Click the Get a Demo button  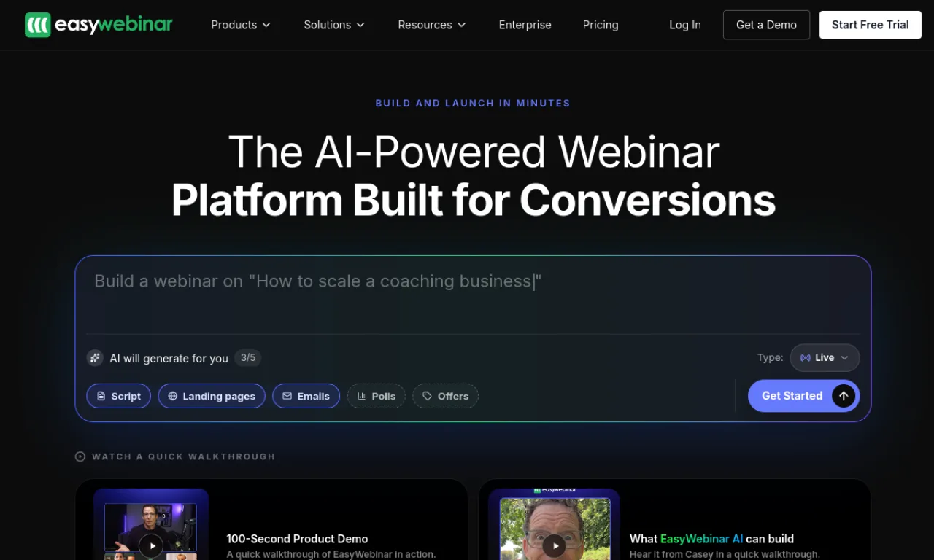766,25
